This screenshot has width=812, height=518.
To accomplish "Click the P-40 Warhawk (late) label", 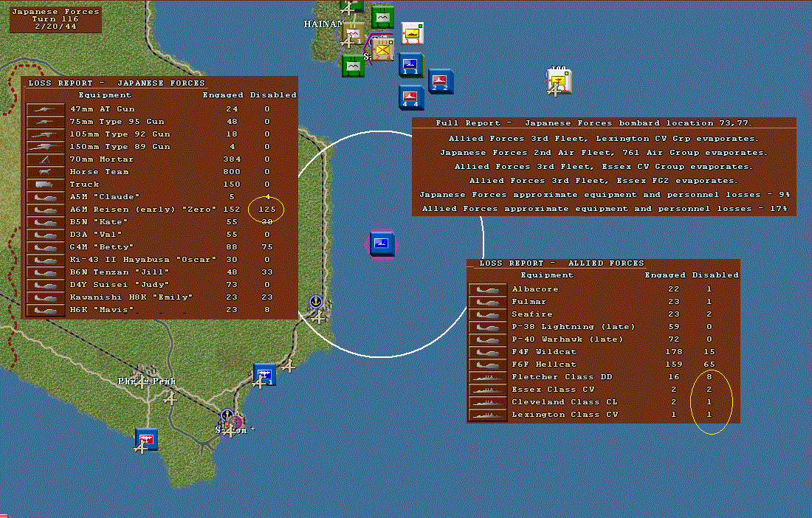I will click(x=567, y=339).
